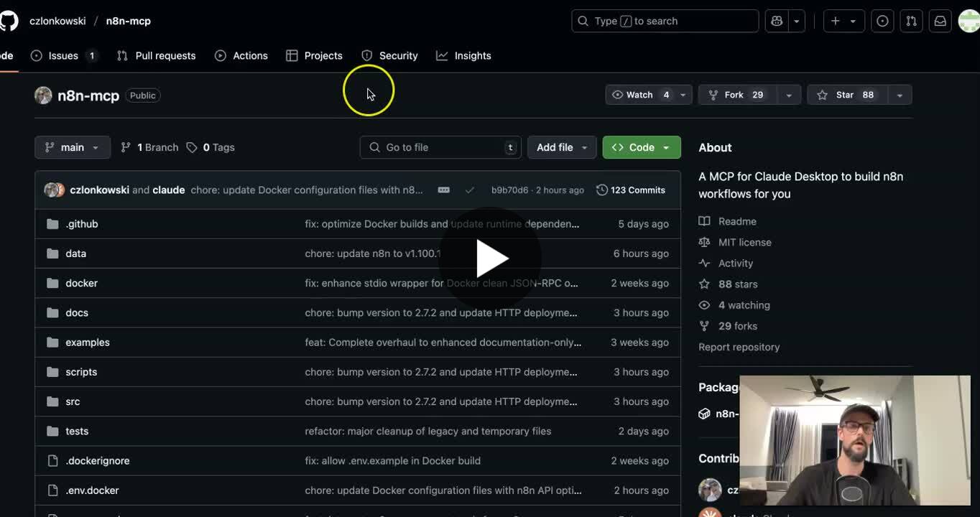Viewport: 980px width, 517px height.
Task: Open the Copilot icon button
Action: coord(777,22)
